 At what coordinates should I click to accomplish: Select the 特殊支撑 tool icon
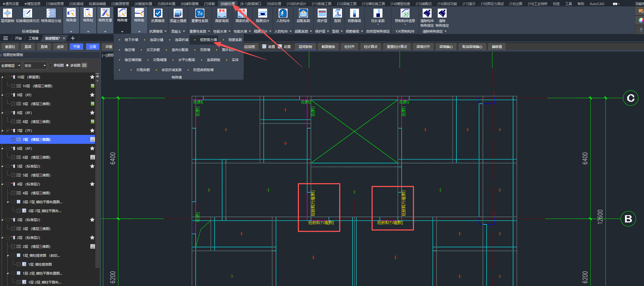(105, 13)
